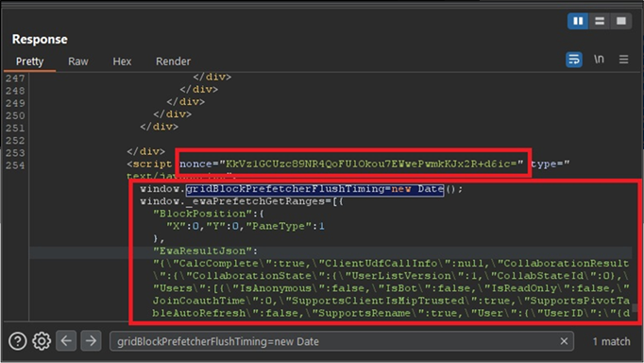The height and width of the screenshot is (363, 644).
Task: Open the Render tab
Action: click(x=173, y=61)
